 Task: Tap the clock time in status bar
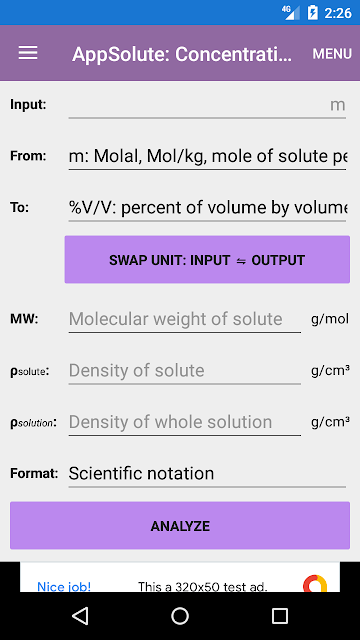(x=338, y=13)
